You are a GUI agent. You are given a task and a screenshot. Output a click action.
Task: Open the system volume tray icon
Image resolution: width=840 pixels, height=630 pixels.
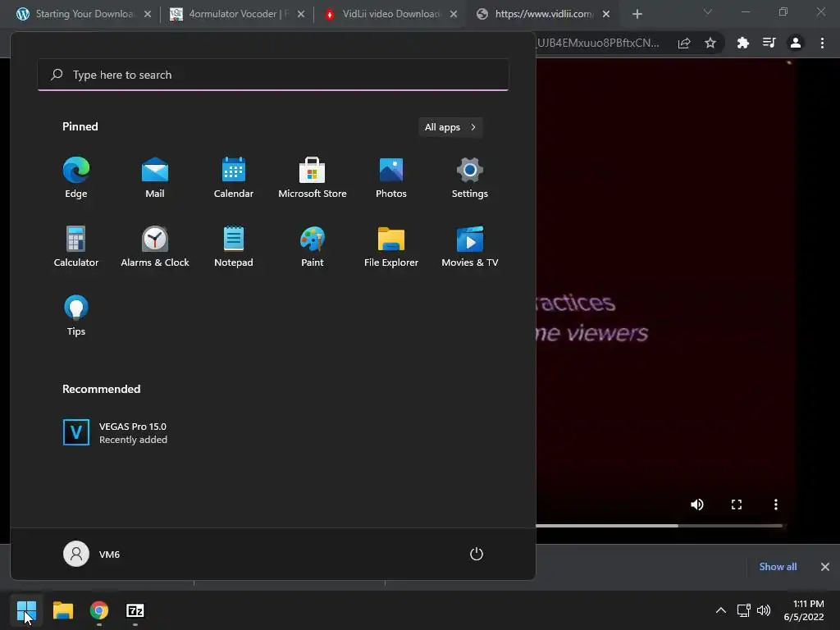click(x=764, y=610)
